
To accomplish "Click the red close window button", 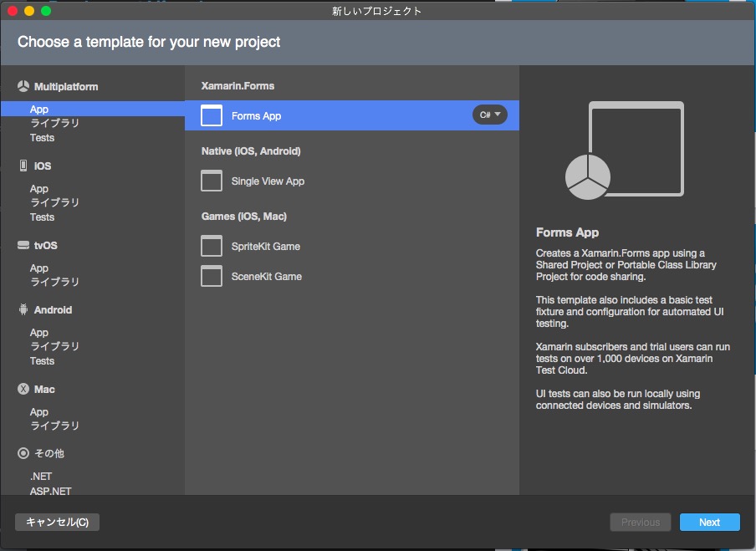I will pyautogui.click(x=13, y=11).
